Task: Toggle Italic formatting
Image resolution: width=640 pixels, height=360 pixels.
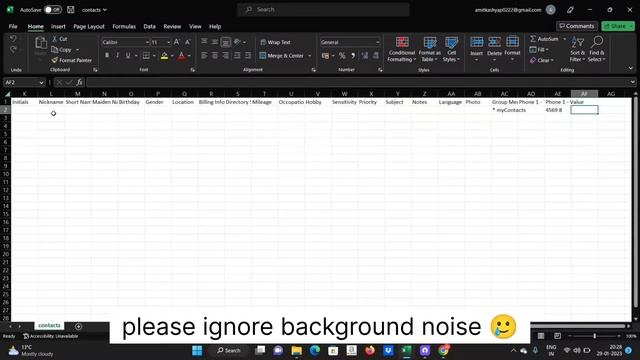Action: pyautogui.click(x=118, y=56)
